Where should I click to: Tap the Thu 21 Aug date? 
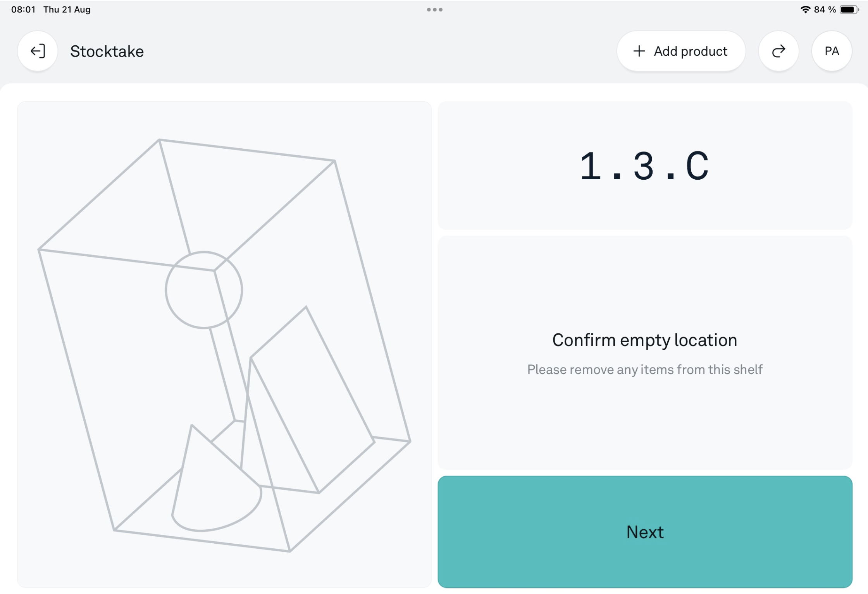[67, 10]
